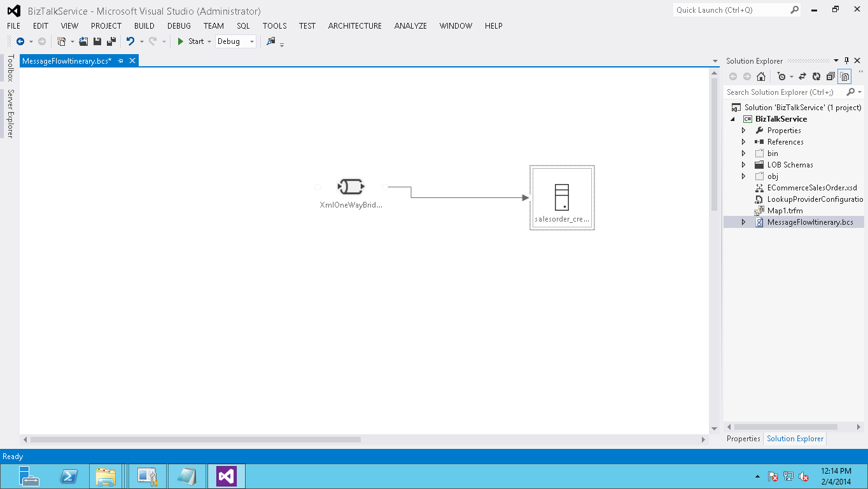The height and width of the screenshot is (489, 868).
Task: Open the BUILD menu
Action: (144, 26)
